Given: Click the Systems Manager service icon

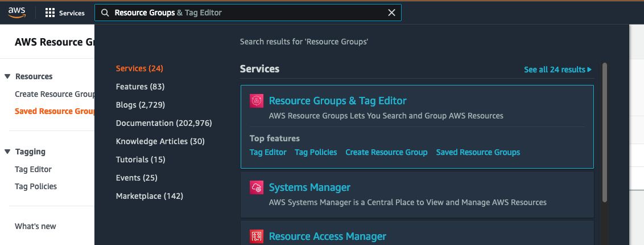Looking at the screenshot, I should click(x=257, y=187).
